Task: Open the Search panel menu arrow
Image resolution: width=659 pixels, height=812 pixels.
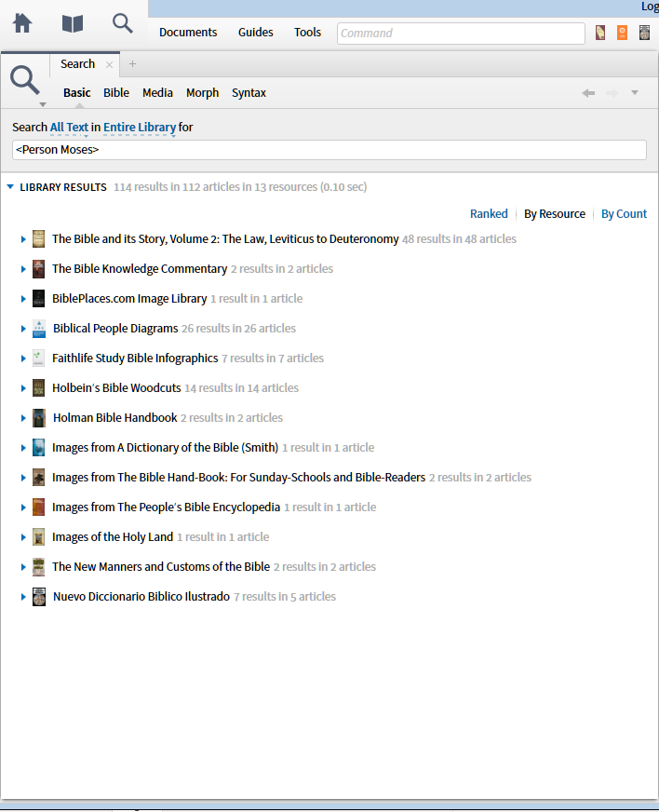Action: click(x=43, y=104)
